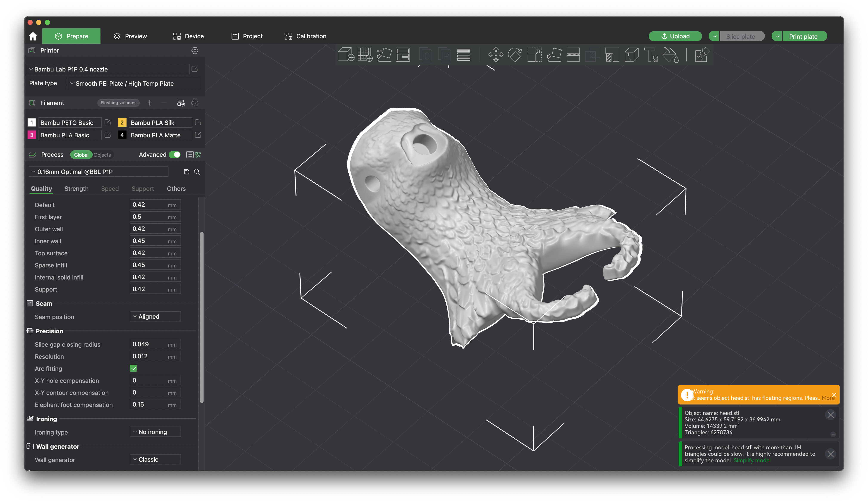Open the Bambu PLA Basic filament dropdown
Screen dimensions: 868x503
(70, 135)
